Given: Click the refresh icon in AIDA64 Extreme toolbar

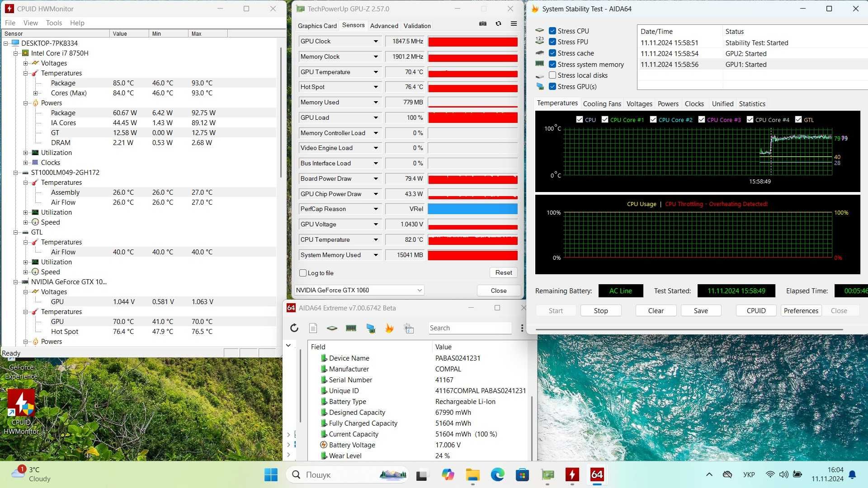Looking at the screenshot, I should [x=294, y=328].
